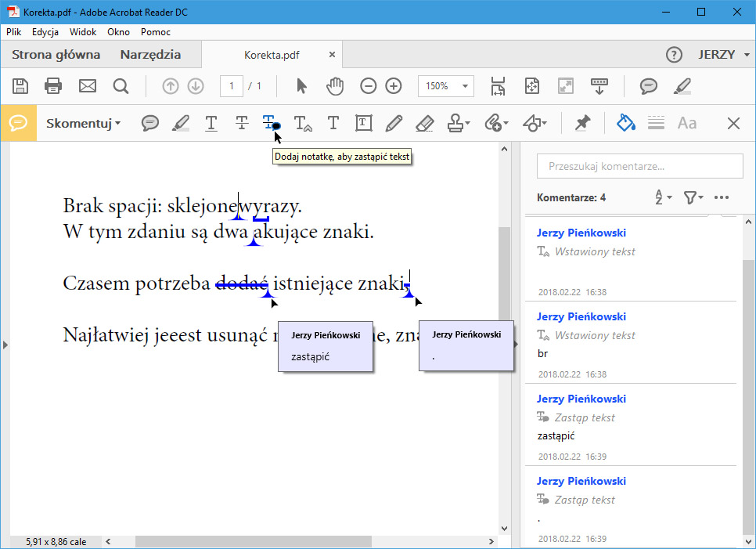
Task: Toggle the keep tool selected pin
Action: click(582, 123)
